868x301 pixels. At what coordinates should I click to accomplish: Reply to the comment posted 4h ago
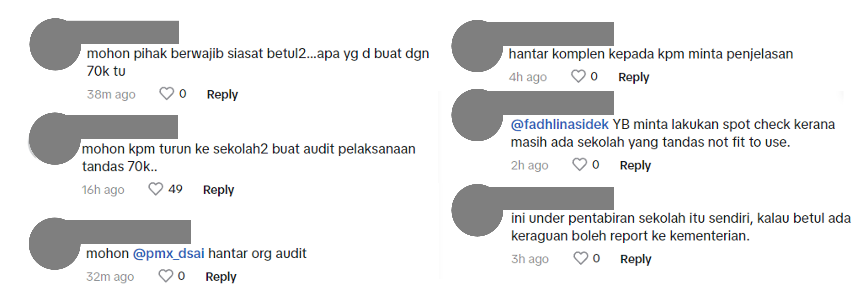(633, 77)
